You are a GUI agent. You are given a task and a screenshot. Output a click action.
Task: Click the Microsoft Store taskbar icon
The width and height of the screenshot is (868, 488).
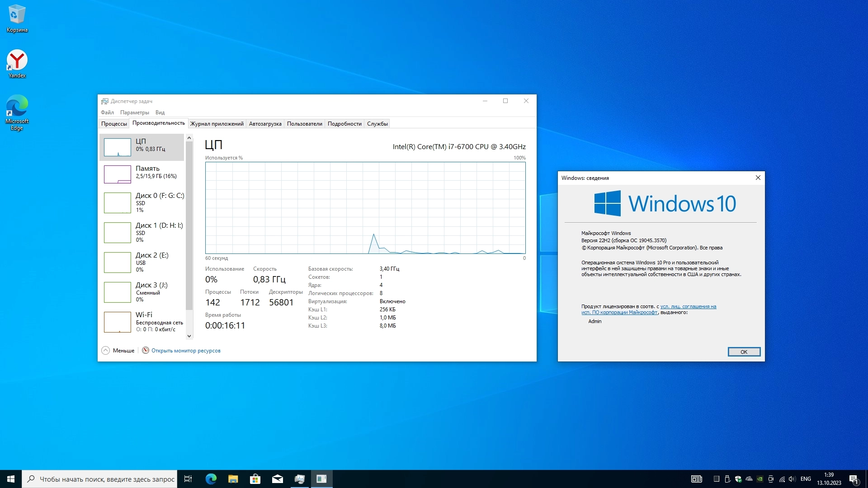tap(255, 479)
